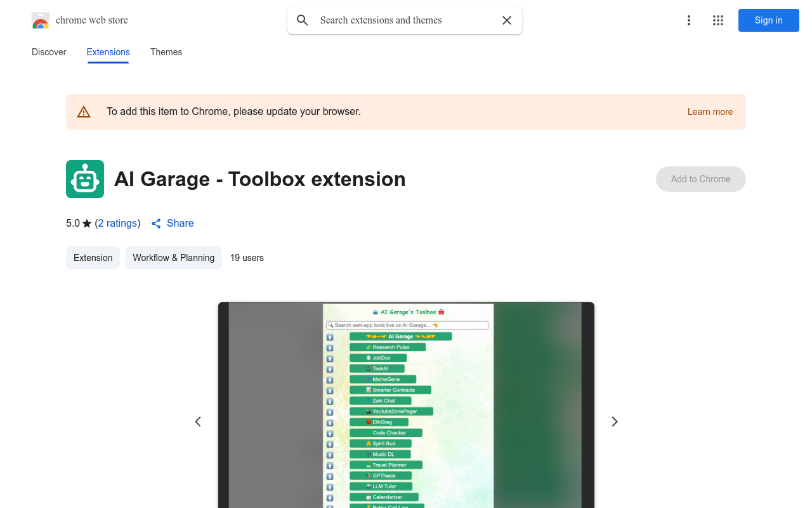Click the share icon next to Share
812x508 pixels.
156,224
